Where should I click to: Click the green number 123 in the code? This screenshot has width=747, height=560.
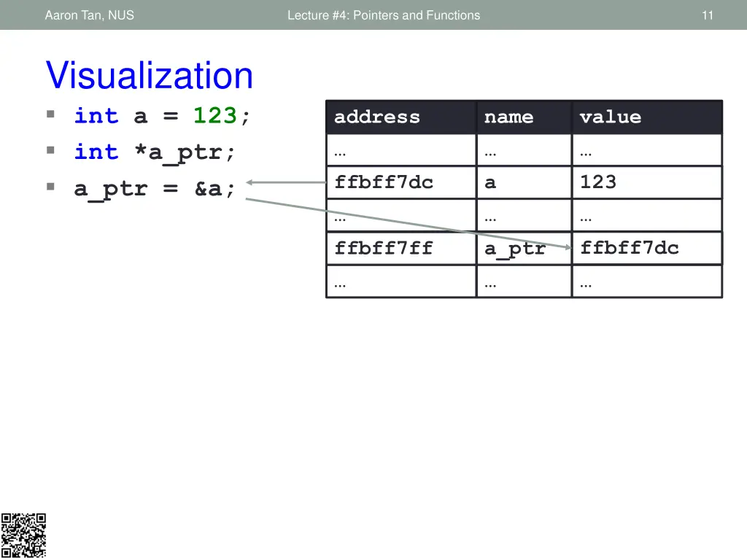coord(214,115)
